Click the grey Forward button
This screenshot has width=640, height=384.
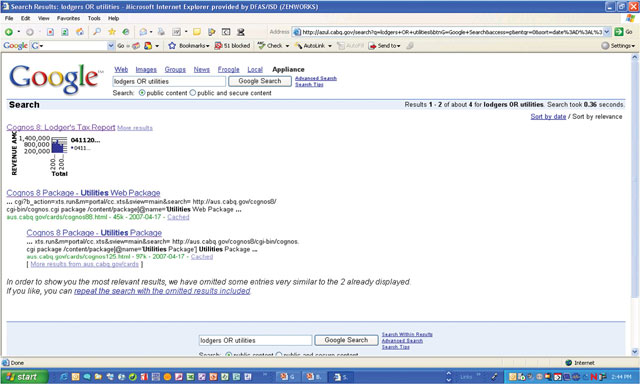[30, 32]
